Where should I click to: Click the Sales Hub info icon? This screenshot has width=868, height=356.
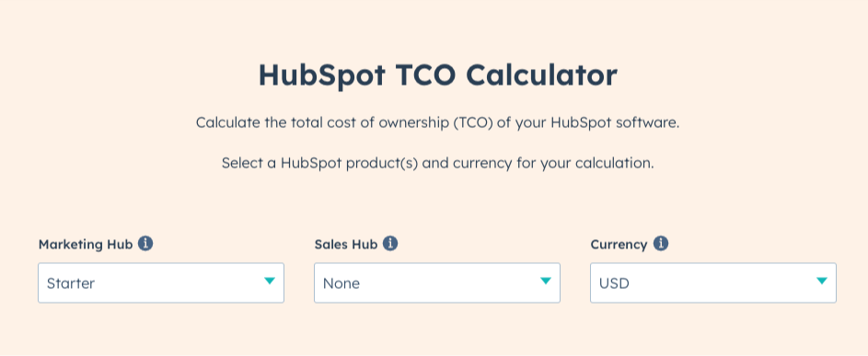pyautogui.click(x=390, y=244)
